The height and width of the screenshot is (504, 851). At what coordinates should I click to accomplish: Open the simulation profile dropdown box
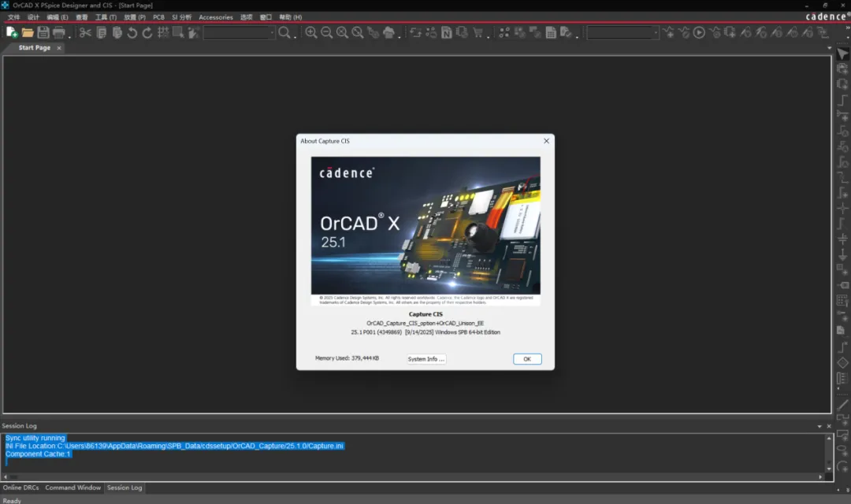tap(623, 32)
